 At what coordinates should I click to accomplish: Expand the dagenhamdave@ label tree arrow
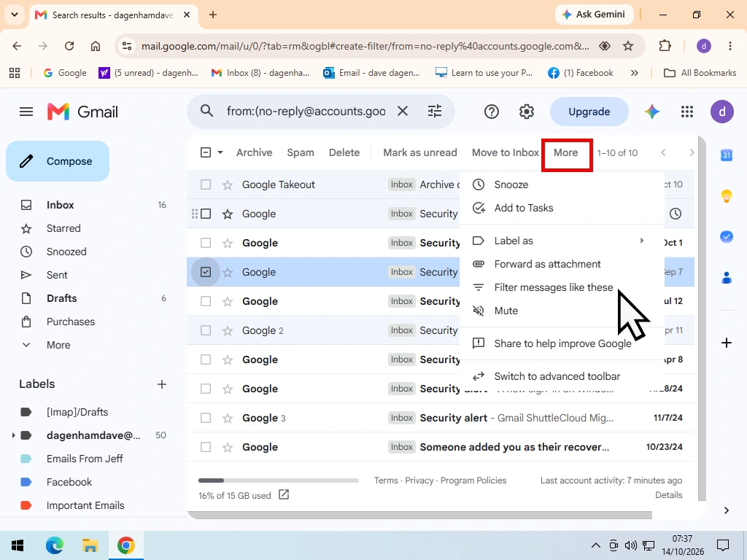point(13,435)
